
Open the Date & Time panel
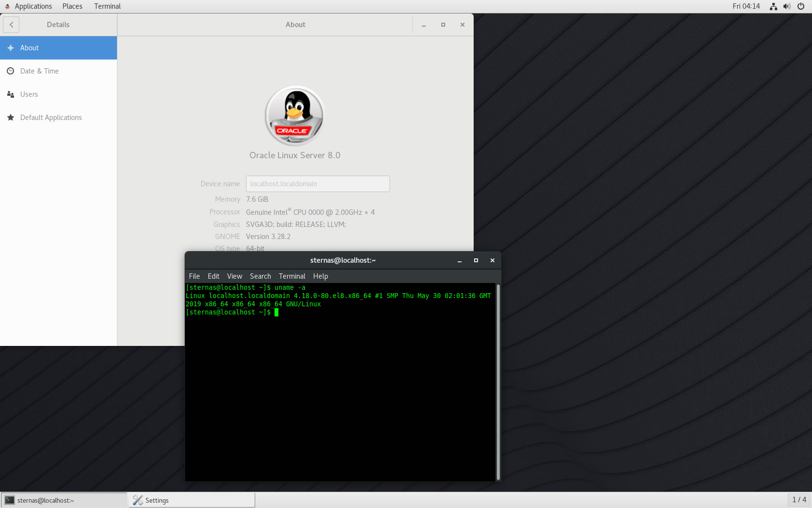click(58, 71)
